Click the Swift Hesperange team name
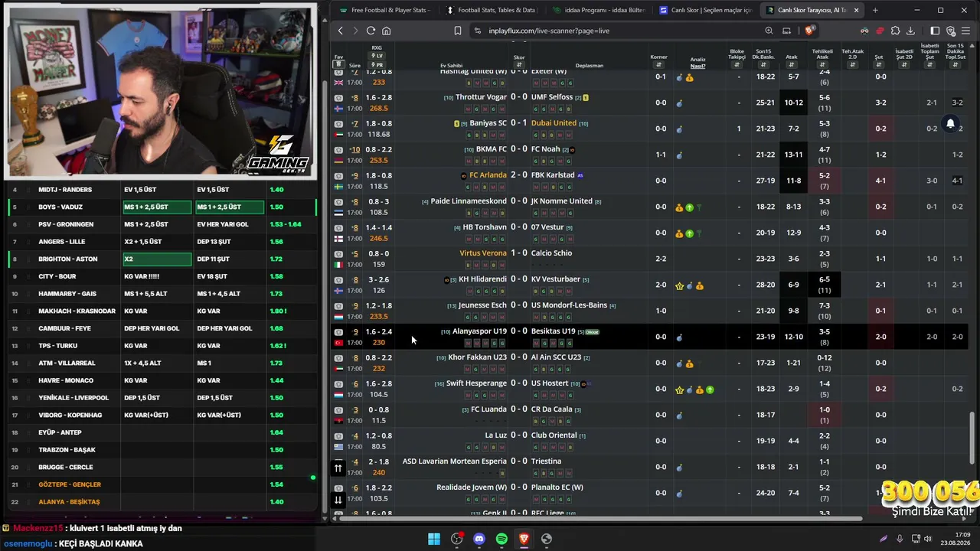The height and width of the screenshot is (551, 980). pos(476,383)
